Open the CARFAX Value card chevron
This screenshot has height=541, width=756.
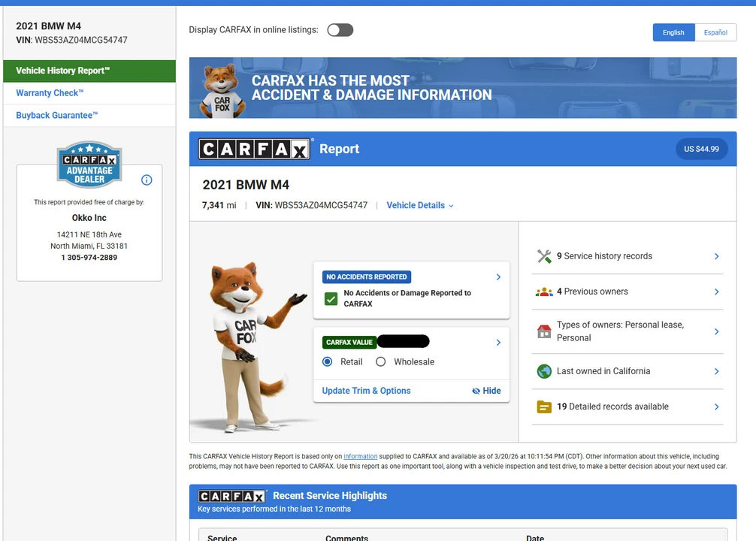tap(498, 343)
